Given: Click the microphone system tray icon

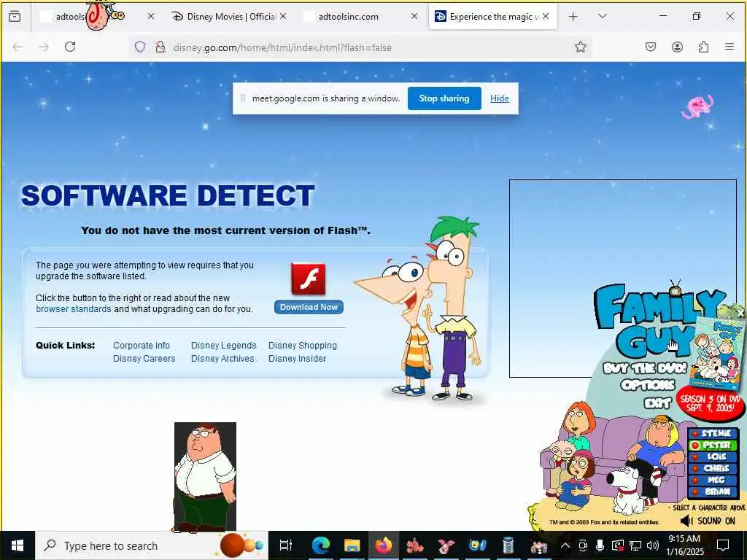Looking at the screenshot, I should pyautogui.click(x=600, y=545).
